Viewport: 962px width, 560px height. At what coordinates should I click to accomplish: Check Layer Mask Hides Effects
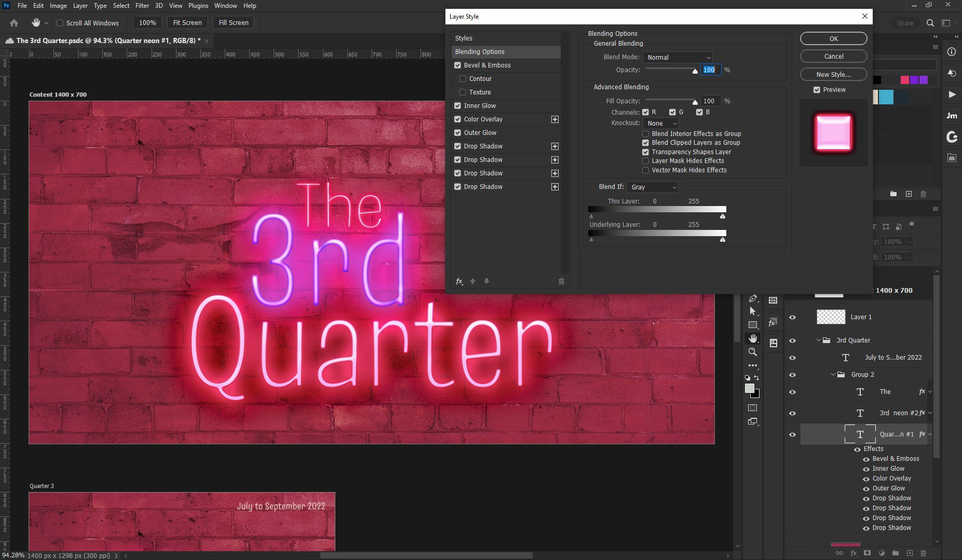click(x=645, y=161)
